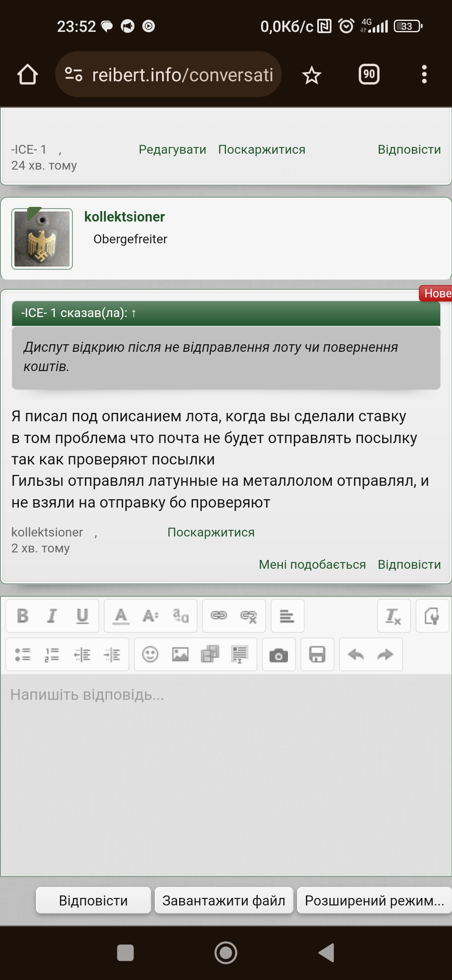452x980 pixels.
Task: Open the insert special block menu
Action: click(x=240, y=654)
